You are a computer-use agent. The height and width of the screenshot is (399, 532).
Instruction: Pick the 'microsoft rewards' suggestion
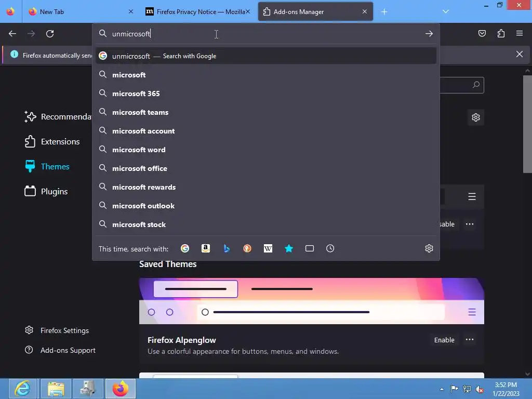(265, 187)
